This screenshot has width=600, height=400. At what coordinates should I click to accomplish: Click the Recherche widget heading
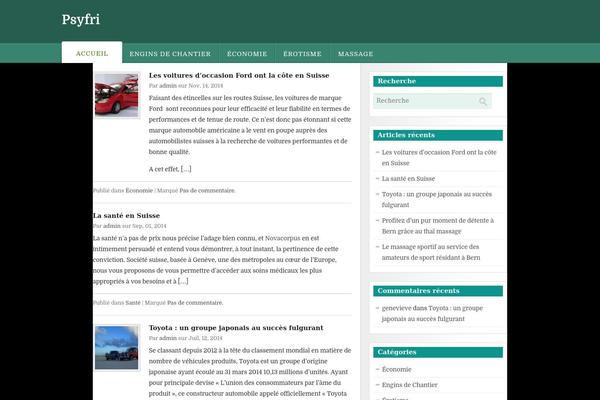point(438,81)
